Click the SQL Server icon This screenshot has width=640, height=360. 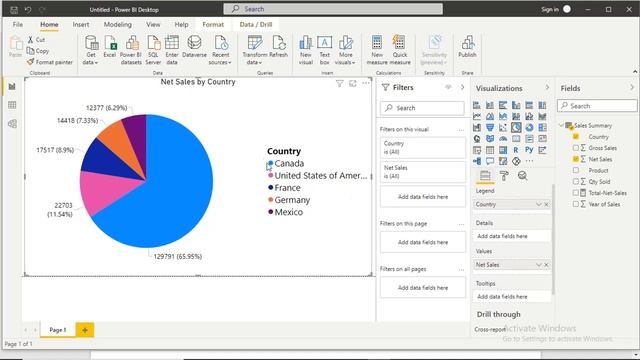[x=153, y=50]
